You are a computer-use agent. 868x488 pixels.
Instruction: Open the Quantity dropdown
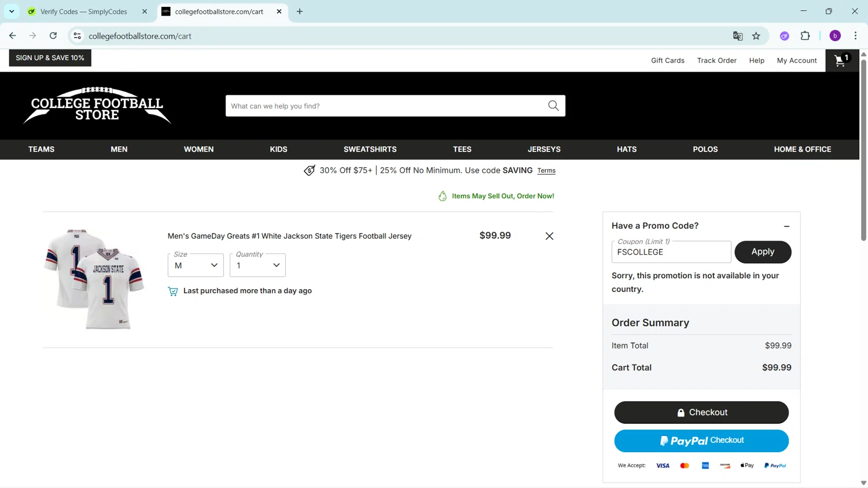coord(258,265)
